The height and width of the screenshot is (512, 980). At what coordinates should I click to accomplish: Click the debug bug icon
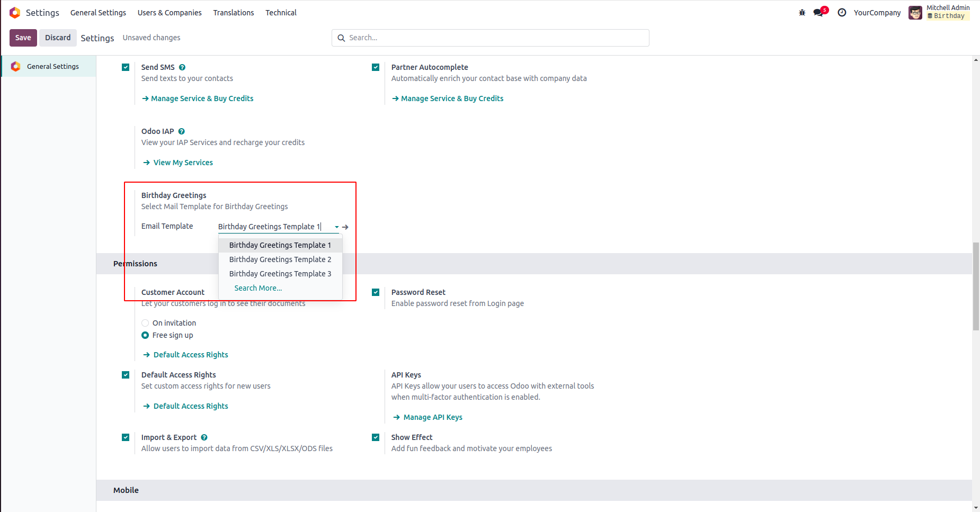point(802,13)
